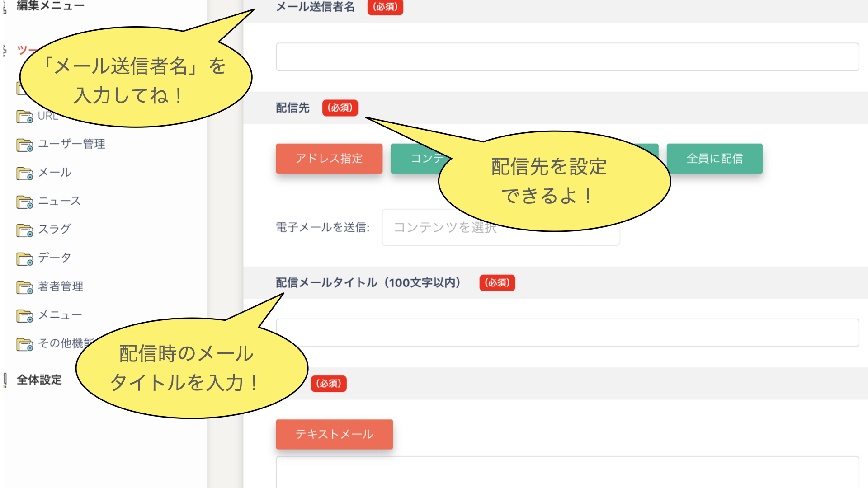Click the スラグ folder icon
The width and height of the screenshot is (868, 488).
tap(24, 230)
